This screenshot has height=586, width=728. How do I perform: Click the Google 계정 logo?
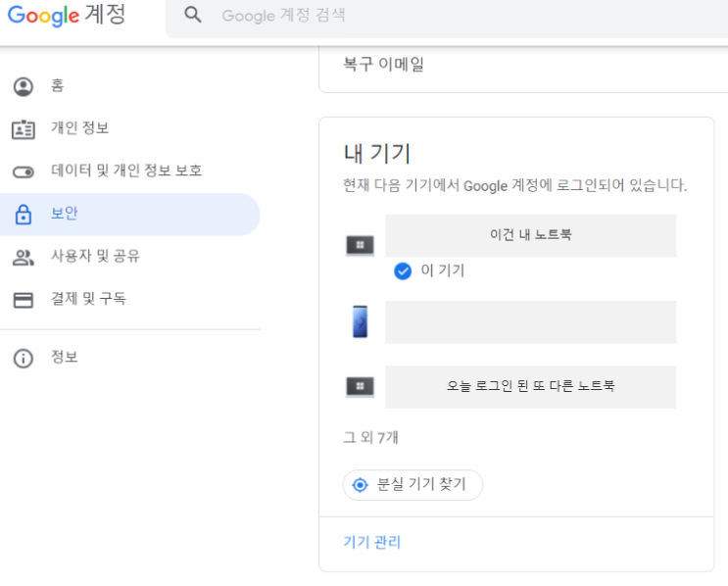coord(67,17)
